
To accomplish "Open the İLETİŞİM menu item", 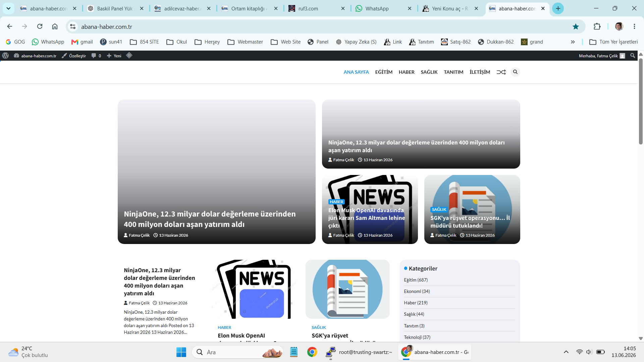I will [480, 72].
